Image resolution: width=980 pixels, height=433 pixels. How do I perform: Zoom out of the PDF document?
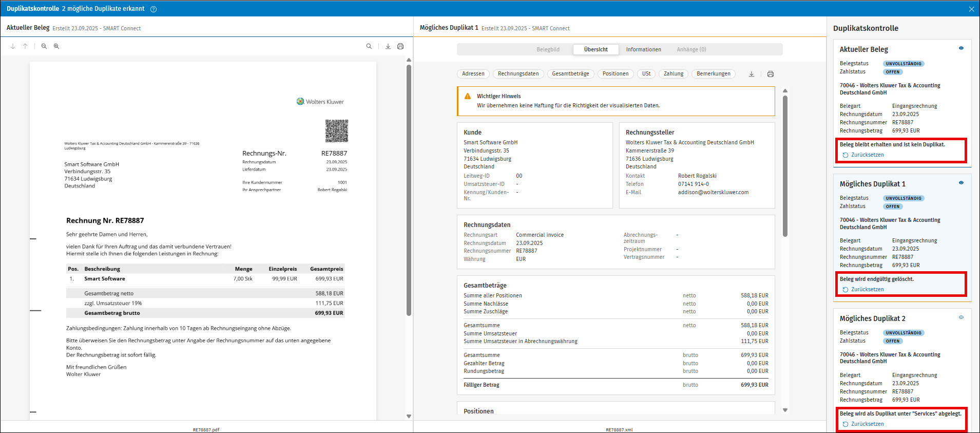click(44, 46)
